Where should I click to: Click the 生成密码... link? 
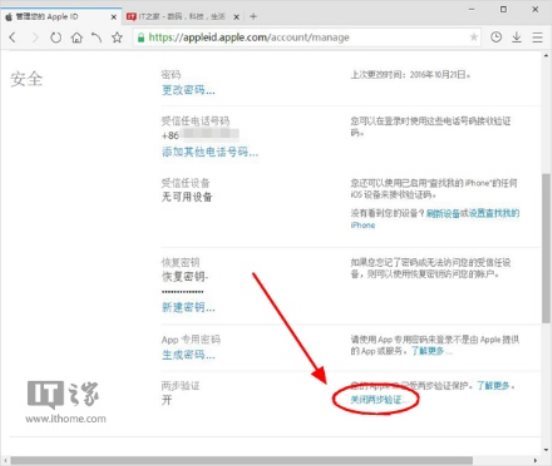[x=188, y=354]
